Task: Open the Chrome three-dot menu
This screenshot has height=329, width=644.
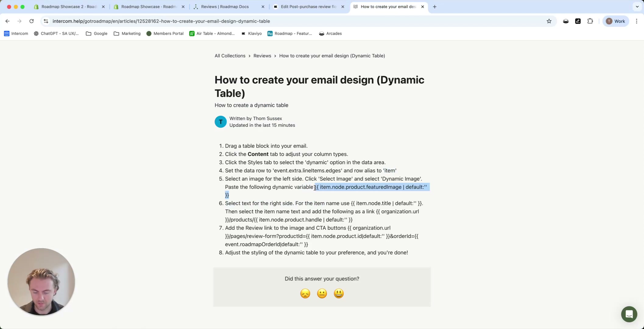Action: point(636,21)
